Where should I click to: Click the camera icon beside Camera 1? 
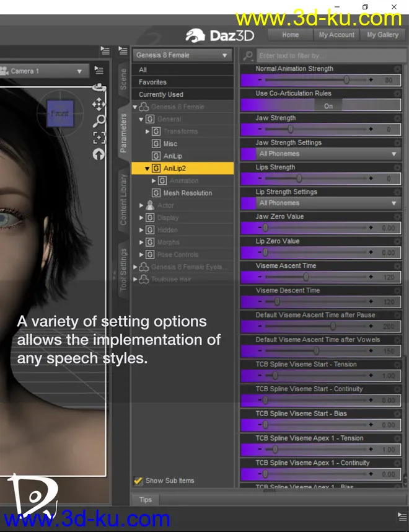4,71
